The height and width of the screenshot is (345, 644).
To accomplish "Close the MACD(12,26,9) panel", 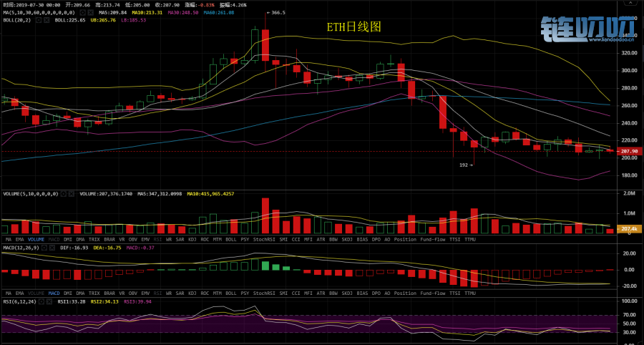I will tap(54, 248).
